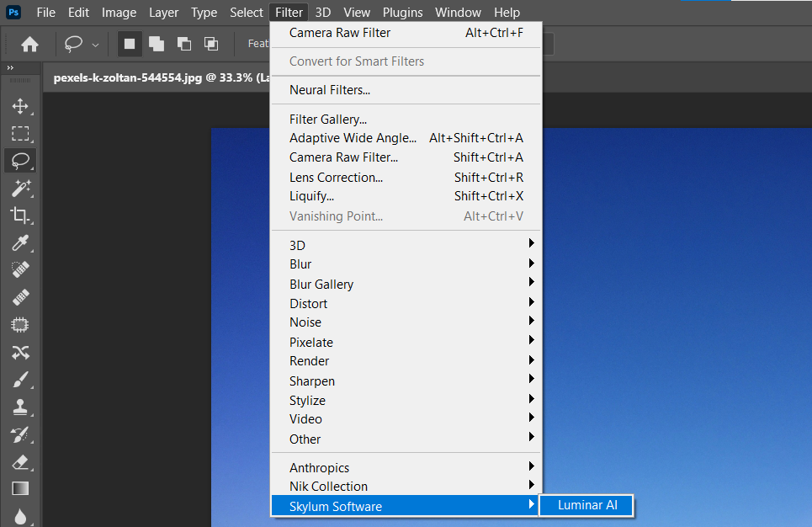Switch to pexels-k-zoltan-544554.jpg document tab

coord(161,77)
